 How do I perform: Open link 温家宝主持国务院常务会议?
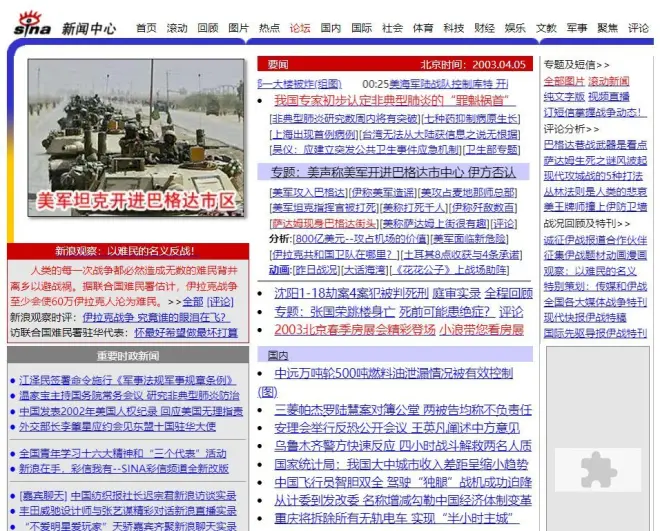pos(81,396)
